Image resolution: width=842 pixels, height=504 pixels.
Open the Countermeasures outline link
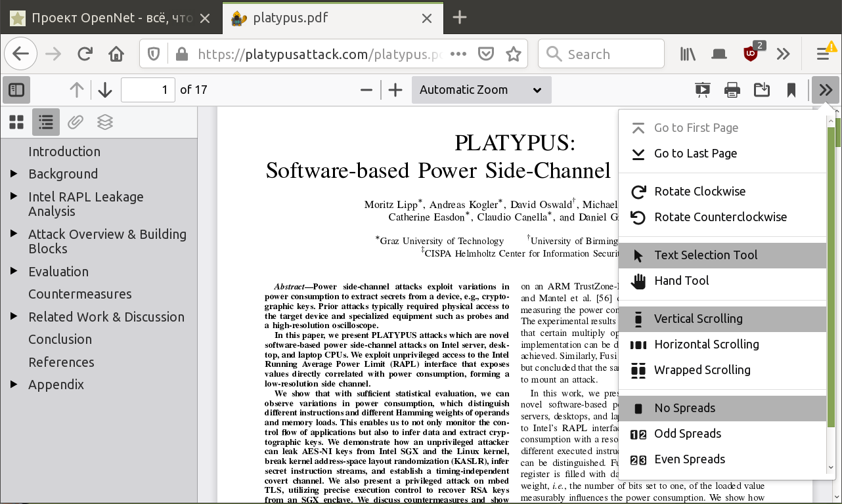click(79, 294)
